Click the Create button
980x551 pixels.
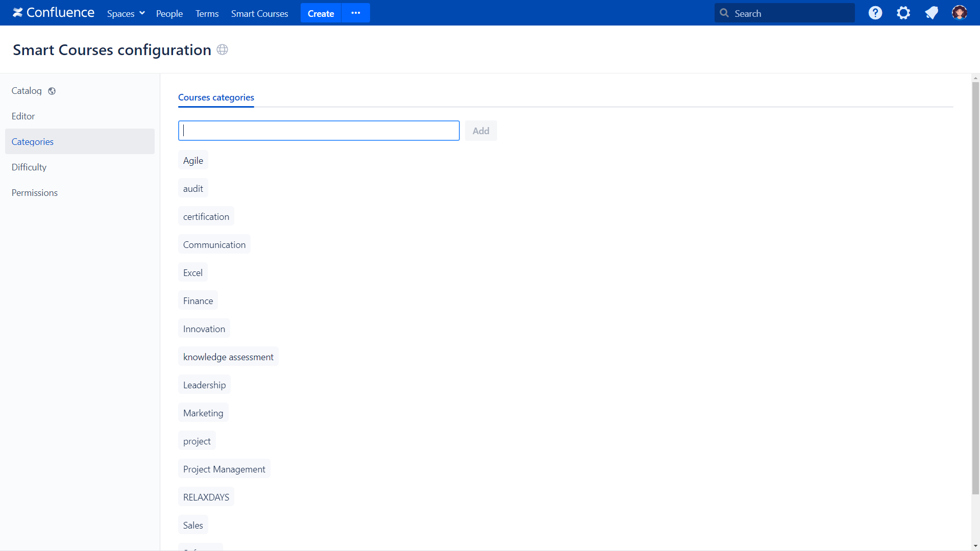(321, 13)
